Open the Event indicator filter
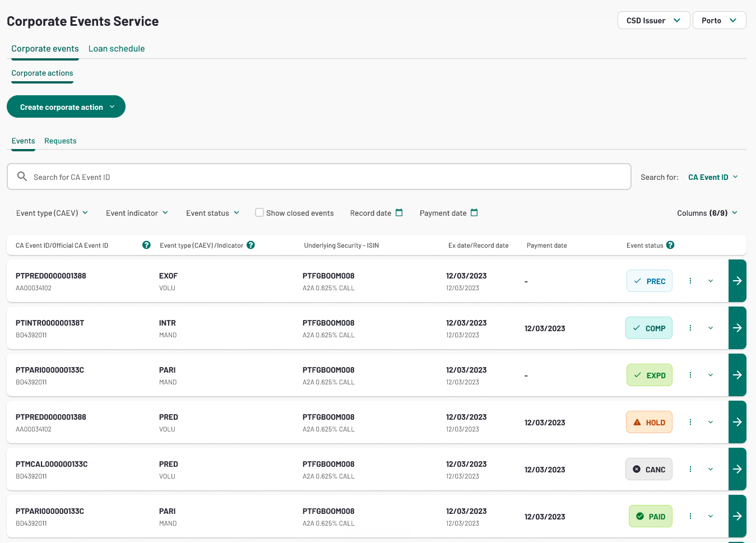756x543 pixels. click(x=137, y=213)
